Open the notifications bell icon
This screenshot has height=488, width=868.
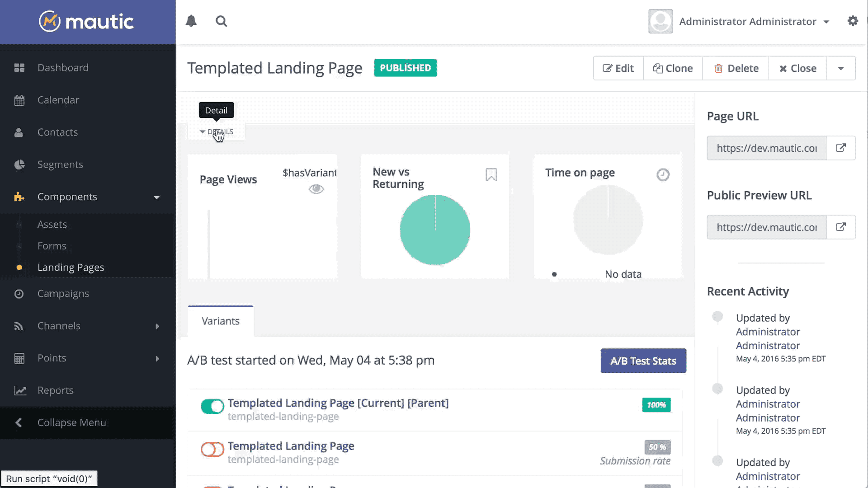191,21
